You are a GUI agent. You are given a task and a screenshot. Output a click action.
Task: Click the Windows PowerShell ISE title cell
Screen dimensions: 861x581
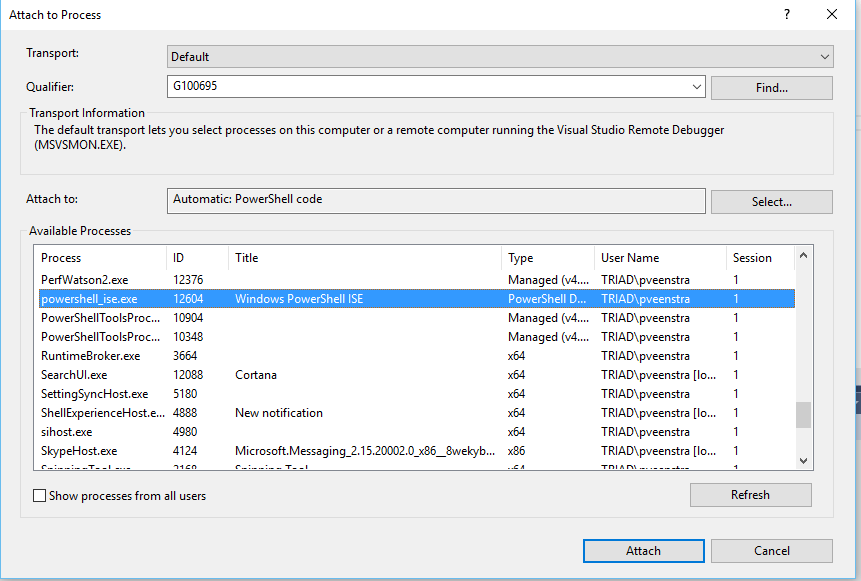[299, 299]
